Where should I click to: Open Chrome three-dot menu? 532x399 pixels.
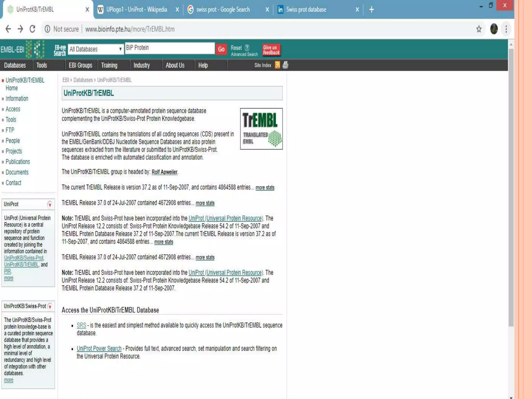pos(506,29)
